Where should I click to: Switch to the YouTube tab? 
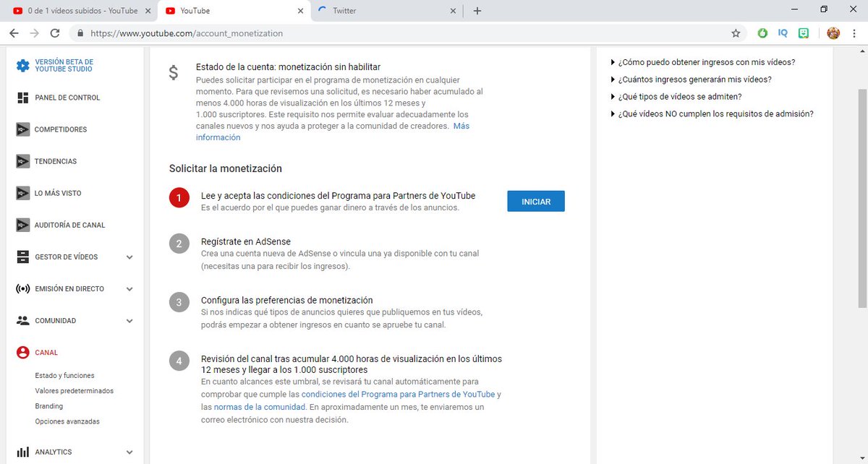tap(234, 11)
